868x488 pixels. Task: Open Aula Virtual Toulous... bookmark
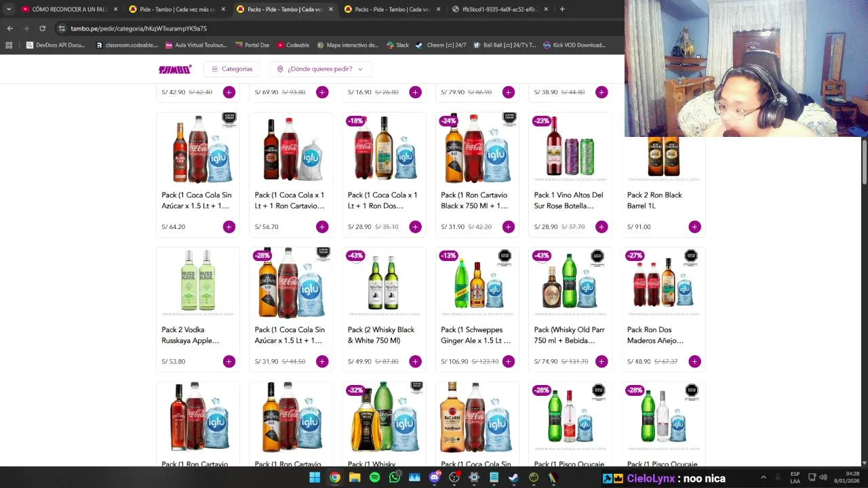click(195, 45)
